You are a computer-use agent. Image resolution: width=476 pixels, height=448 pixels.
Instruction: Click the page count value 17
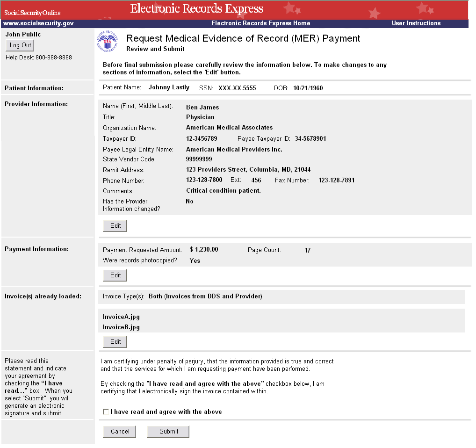pos(307,250)
